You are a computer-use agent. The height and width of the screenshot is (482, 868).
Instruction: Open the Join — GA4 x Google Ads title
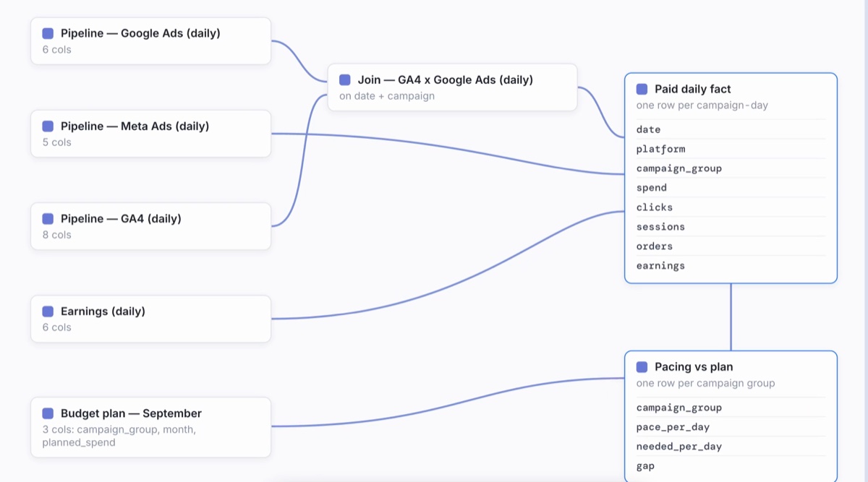click(446, 79)
